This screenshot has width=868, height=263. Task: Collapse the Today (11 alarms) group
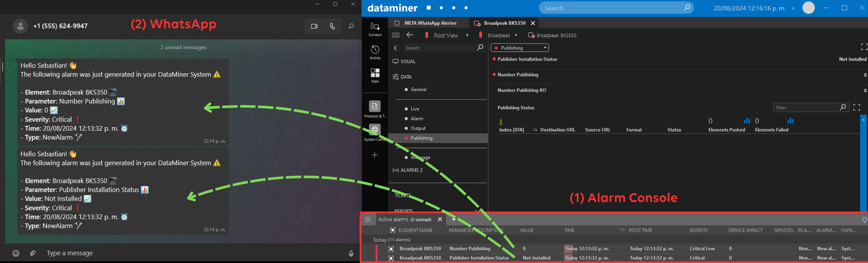pyautogui.click(x=391, y=240)
